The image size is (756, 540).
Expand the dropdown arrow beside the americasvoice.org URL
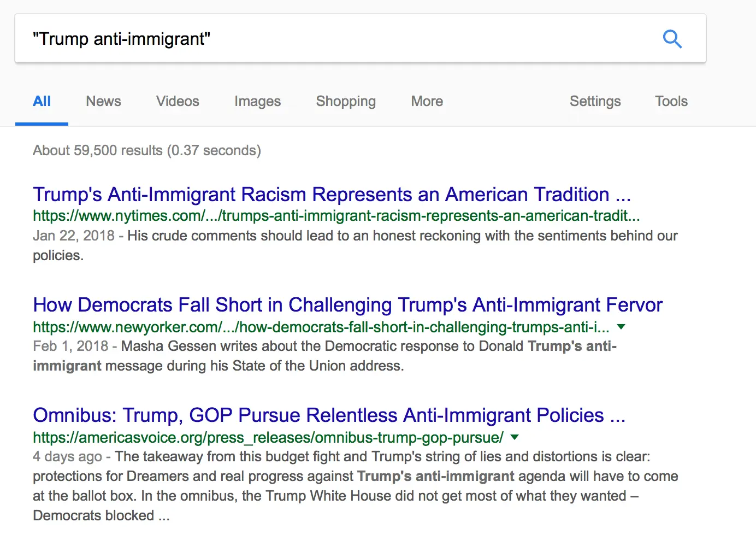pyautogui.click(x=515, y=437)
